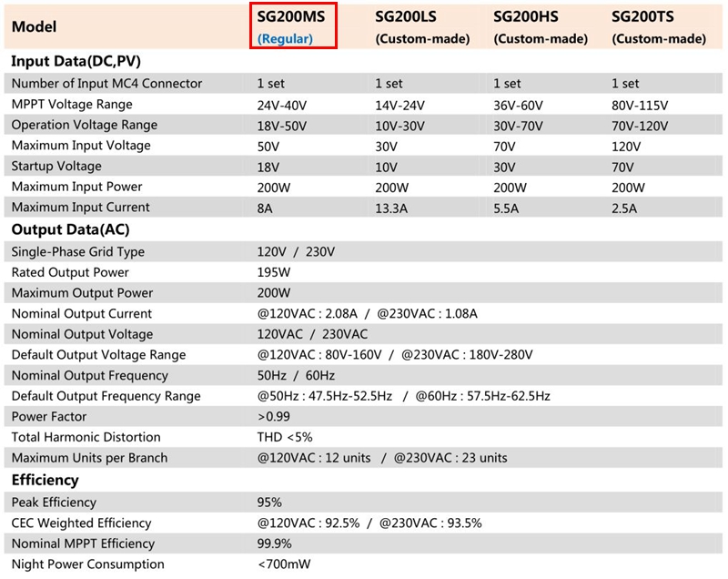Screen dimensions: 728x579
Task: Click the 'Number of Input MC4 Connector' row label
Action: (x=106, y=84)
